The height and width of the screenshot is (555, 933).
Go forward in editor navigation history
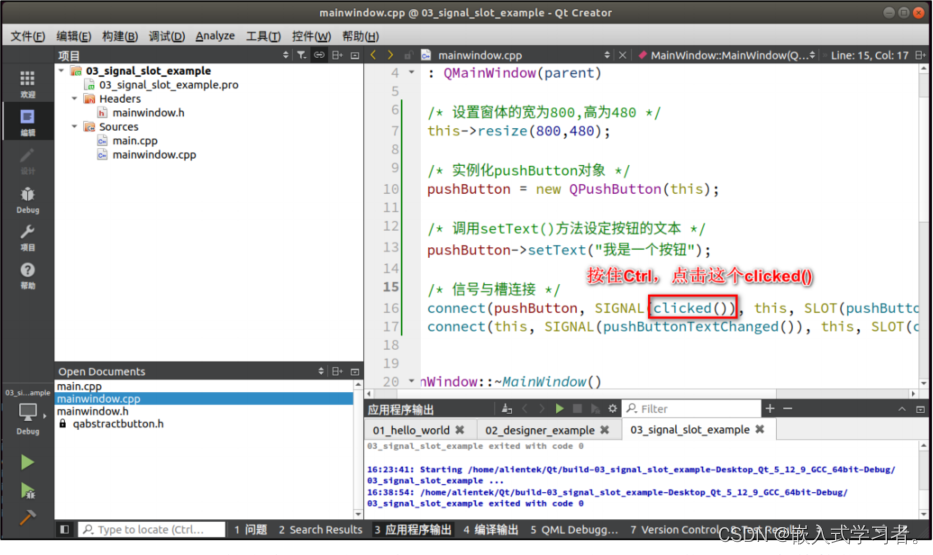[390, 55]
